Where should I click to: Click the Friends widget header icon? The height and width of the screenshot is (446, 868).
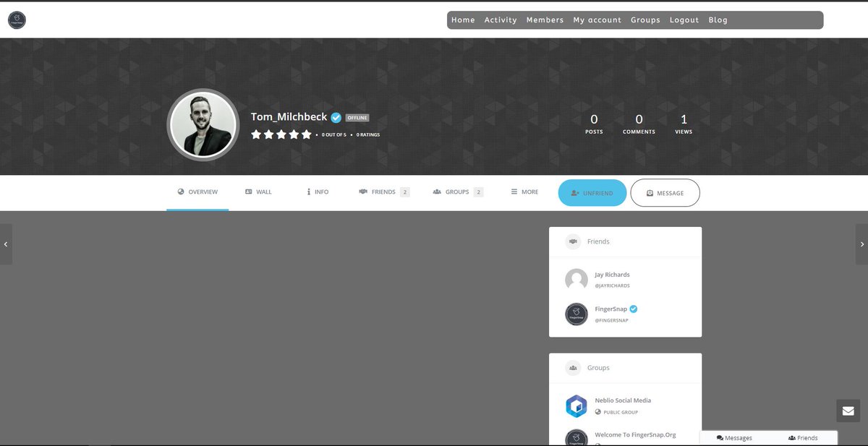(573, 241)
